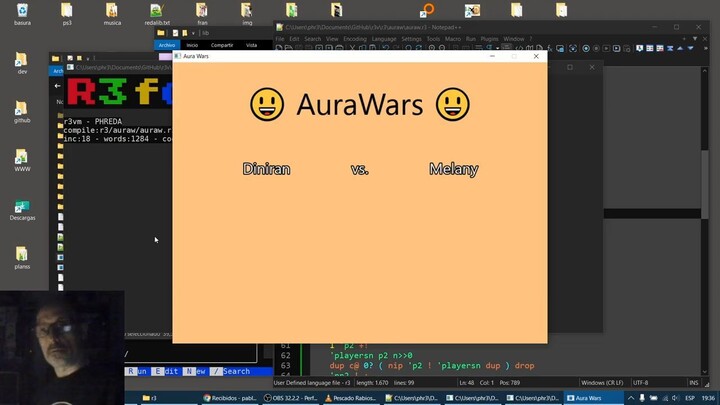This screenshot has height=405, width=720.
Task: Click Notepad++ vertical scrollbar thumb
Action: point(705,184)
